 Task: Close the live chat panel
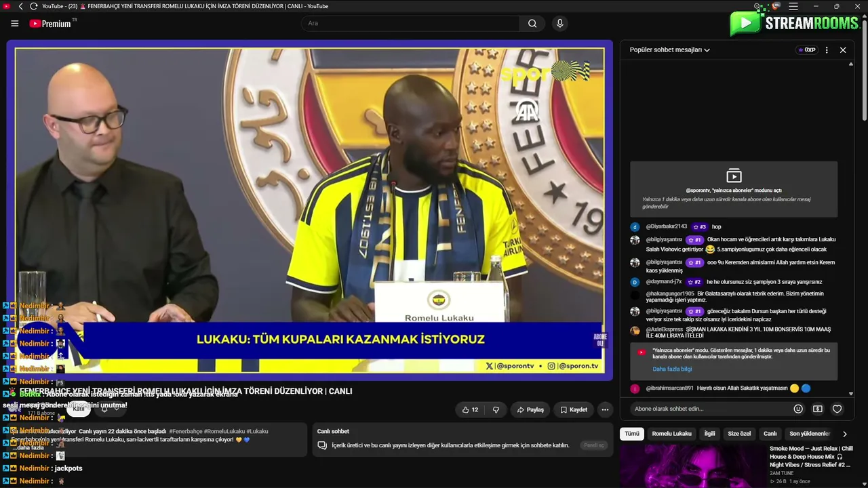(x=843, y=49)
